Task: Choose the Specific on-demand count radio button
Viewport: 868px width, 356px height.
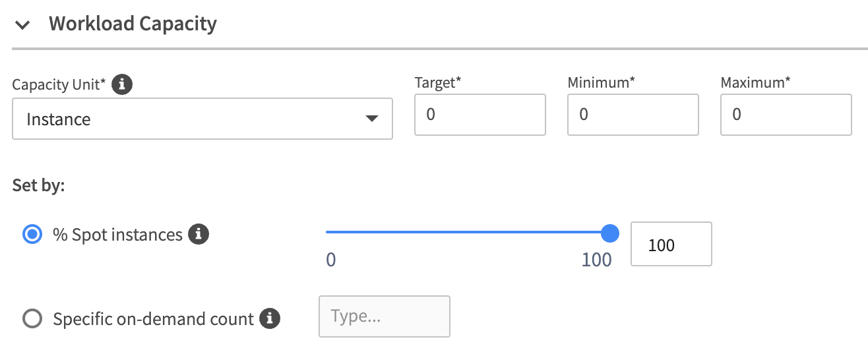Action: (x=32, y=319)
